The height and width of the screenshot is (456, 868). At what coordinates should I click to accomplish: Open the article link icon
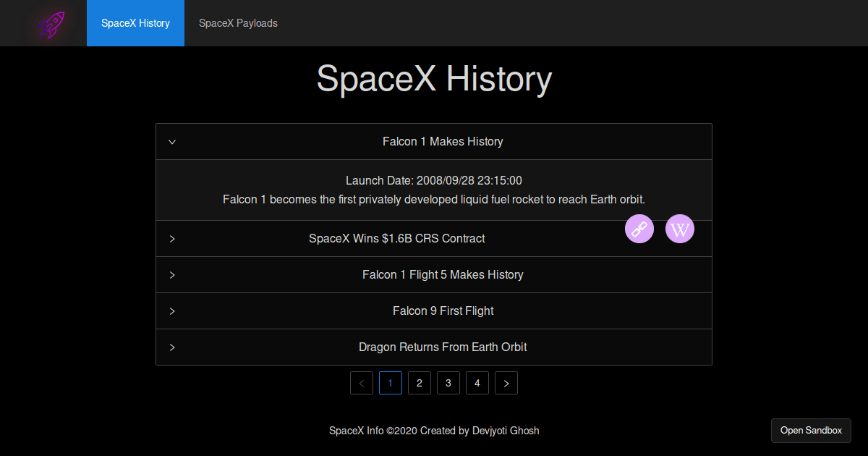click(x=639, y=228)
